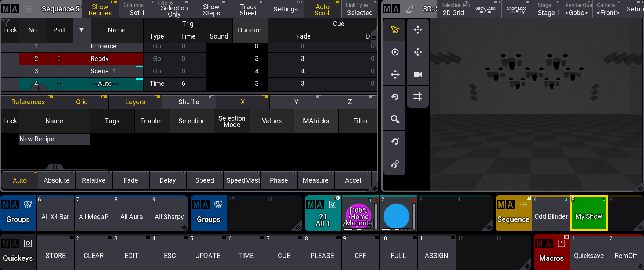The width and height of the screenshot is (644, 270).
Task: Select the blue color preset swatch
Action: point(396,216)
